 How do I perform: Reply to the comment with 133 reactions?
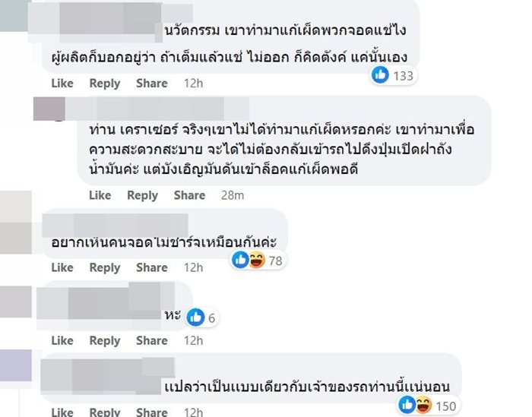[105, 83]
